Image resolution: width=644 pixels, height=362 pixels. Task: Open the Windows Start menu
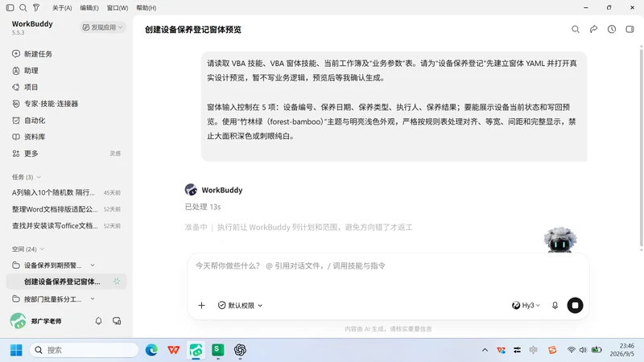pyautogui.click(x=16, y=350)
